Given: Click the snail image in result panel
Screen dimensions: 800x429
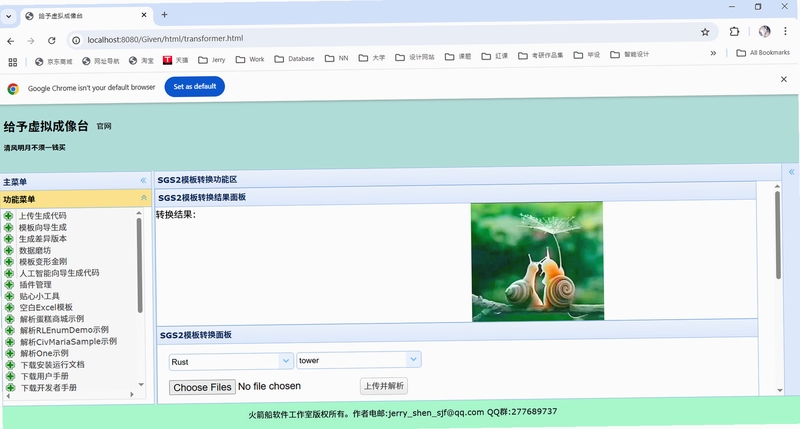Looking at the screenshot, I should click(537, 262).
